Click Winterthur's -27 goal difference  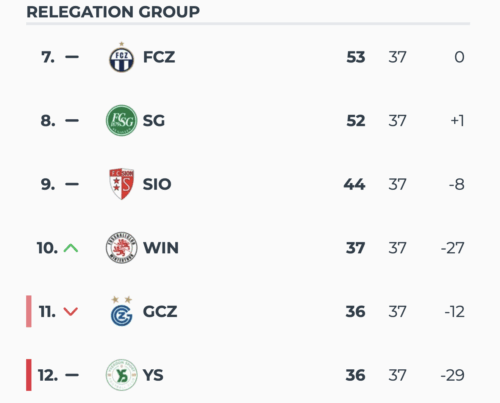click(x=453, y=248)
